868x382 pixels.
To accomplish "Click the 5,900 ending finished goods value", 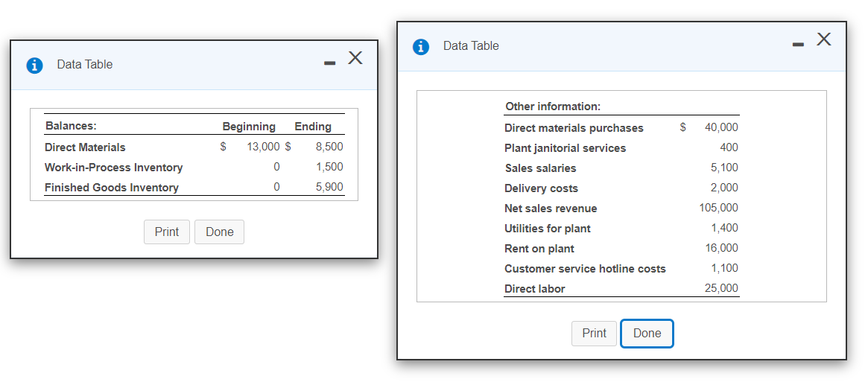I will 329,187.
